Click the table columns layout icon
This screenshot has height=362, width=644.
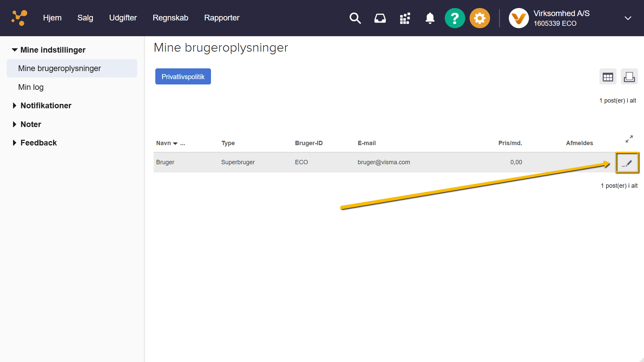click(x=607, y=77)
